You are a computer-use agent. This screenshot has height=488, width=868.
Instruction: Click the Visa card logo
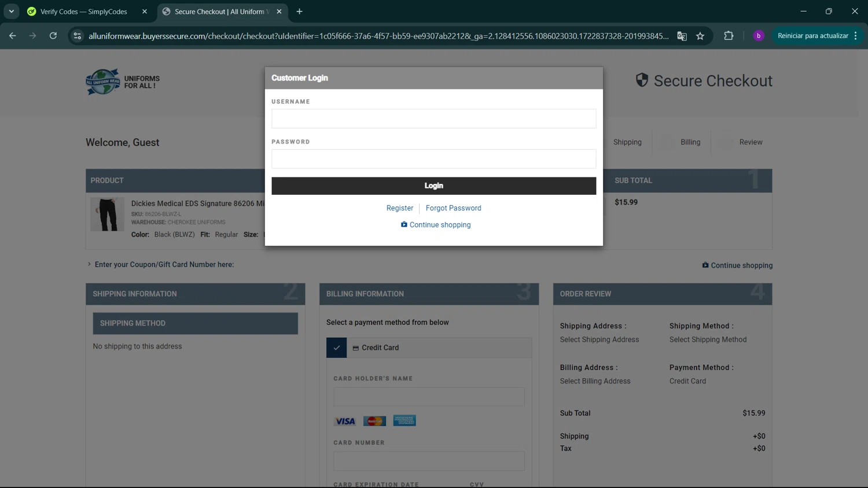[x=345, y=421]
